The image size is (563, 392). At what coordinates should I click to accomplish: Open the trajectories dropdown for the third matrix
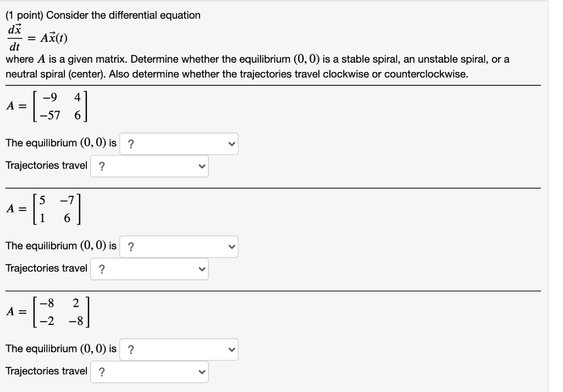point(150,371)
